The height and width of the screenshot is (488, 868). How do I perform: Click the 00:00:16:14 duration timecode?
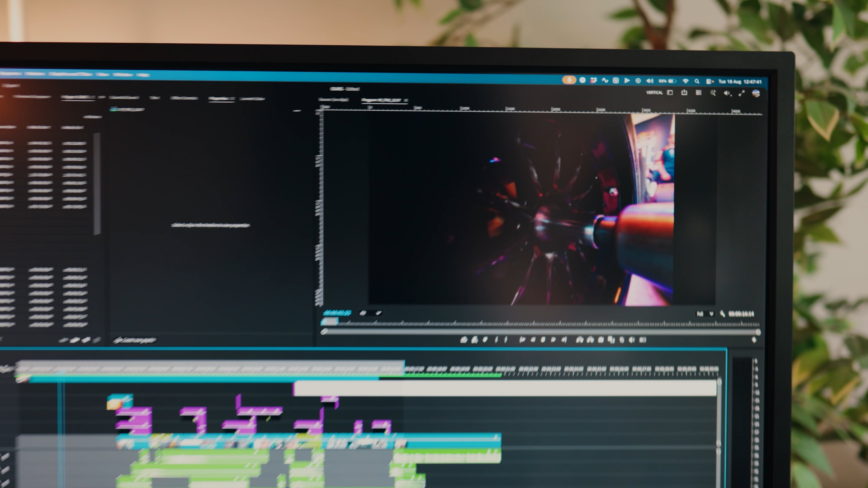(x=741, y=314)
